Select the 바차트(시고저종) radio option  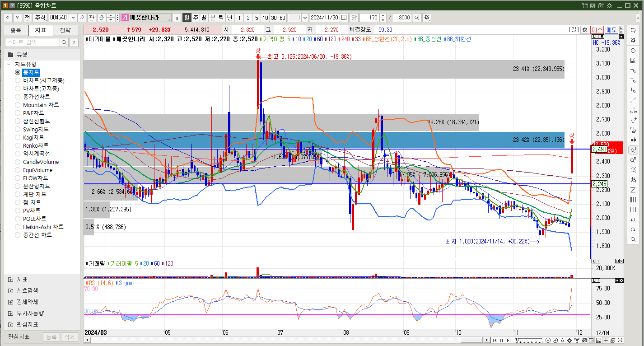tap(18, 80)
